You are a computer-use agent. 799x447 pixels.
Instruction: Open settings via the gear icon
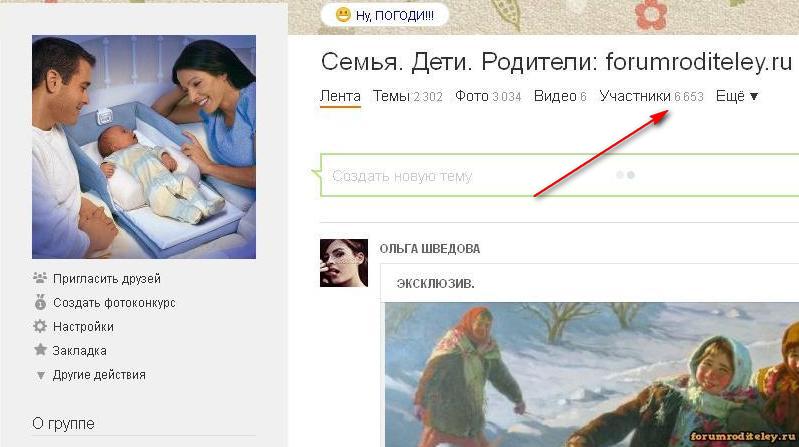[x=40, y=326]
